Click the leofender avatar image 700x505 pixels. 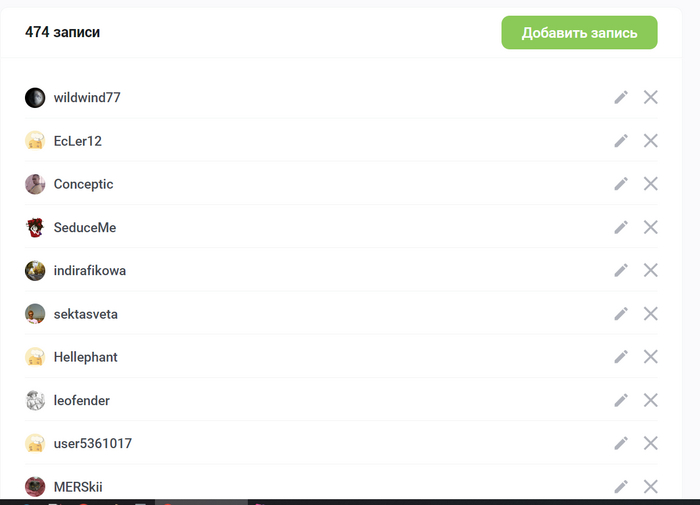(35, 400)
